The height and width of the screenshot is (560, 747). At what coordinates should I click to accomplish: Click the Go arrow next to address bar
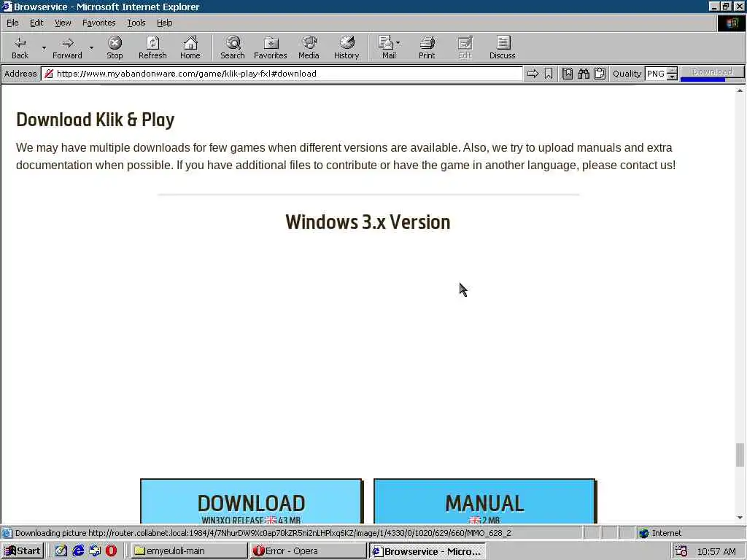pos(533,74)
